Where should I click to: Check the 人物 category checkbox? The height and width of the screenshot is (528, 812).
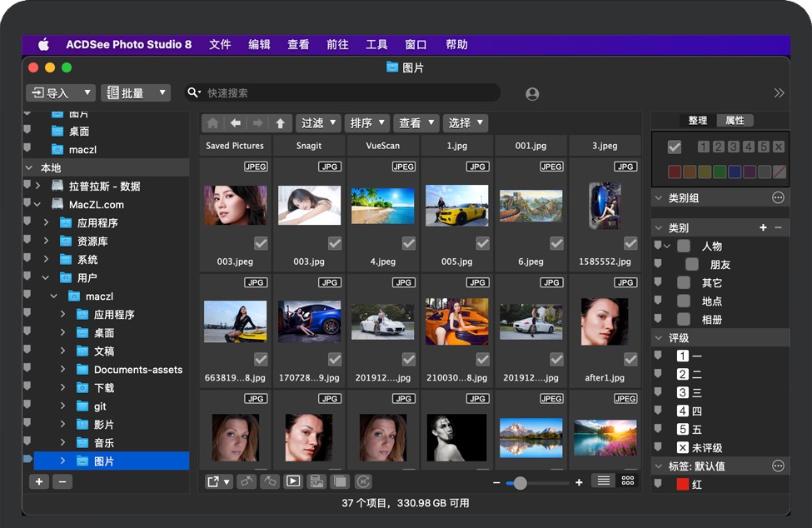[x=684, y=247]
